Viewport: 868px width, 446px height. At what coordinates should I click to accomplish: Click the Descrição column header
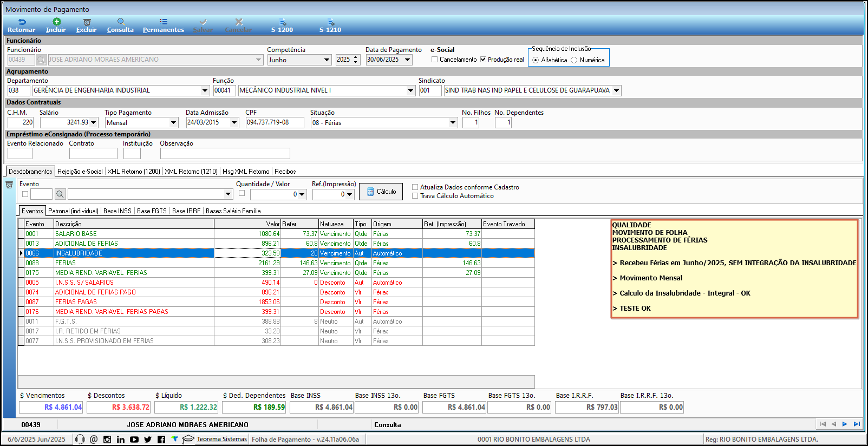coord(134,224)
